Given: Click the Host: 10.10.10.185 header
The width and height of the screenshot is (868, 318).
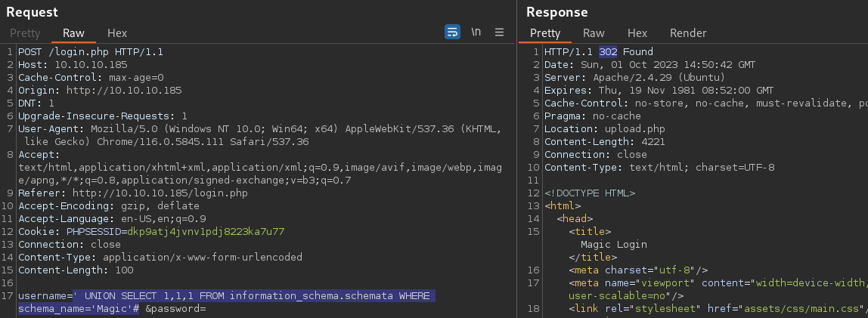Looking at the screenshot, I should [x=73, y=65].
